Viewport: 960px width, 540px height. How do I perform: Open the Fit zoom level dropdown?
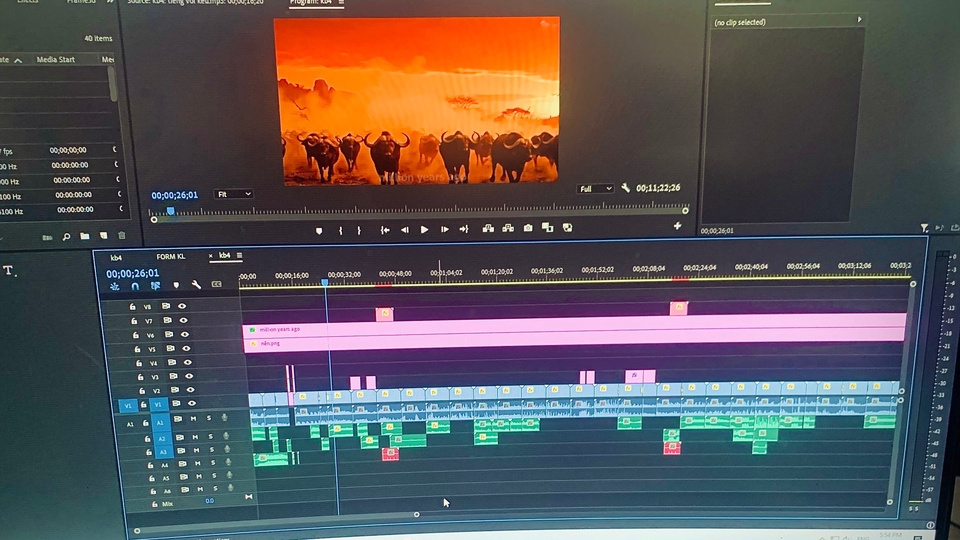[x=235, y=194]
